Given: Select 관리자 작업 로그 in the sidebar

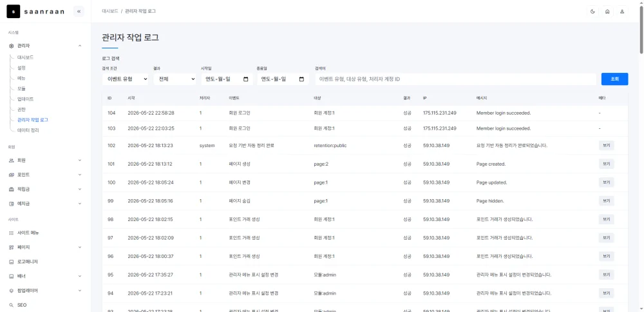Looking at the screenshot, I should 33,120.
